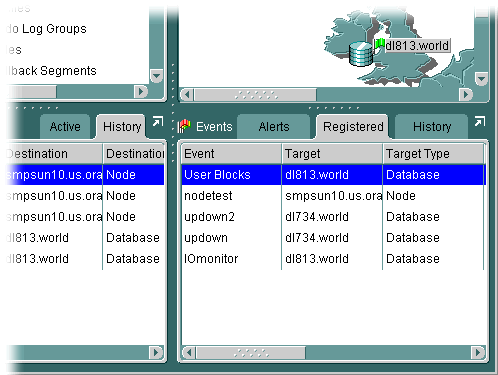Select highlighted smpsun10.us.ora job row

(x=85, y=175)
